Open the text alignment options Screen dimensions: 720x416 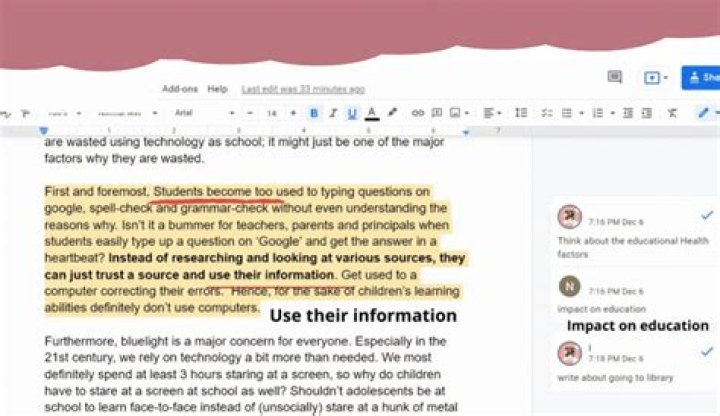pyautogui.click(x=492, y=112)
